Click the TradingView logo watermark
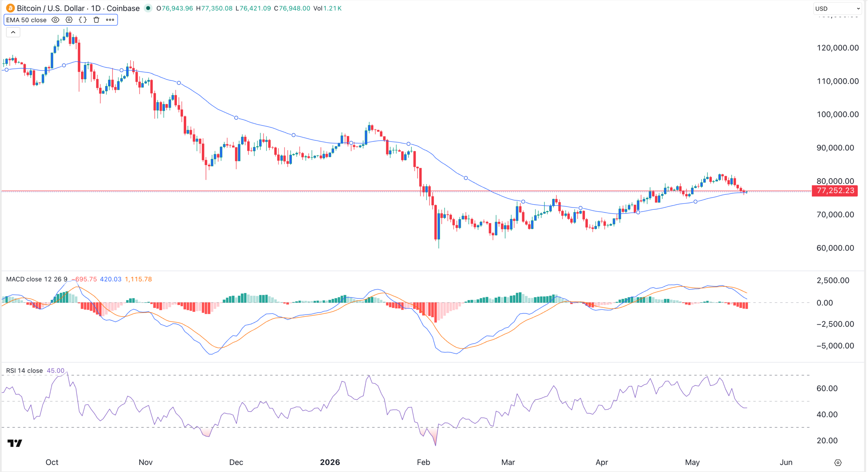This screenshot has width=868, height=472. pos(15,443)
